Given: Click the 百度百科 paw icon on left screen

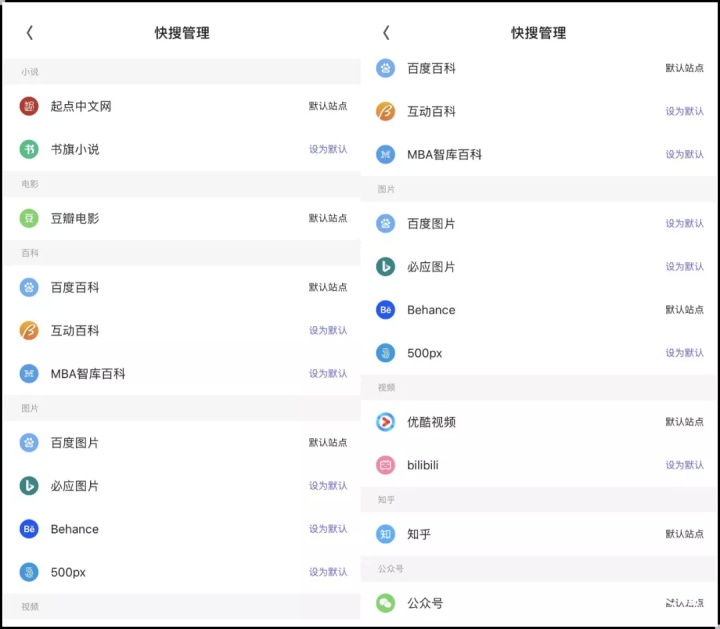Looking at the screenshot, I should point(29,287).
